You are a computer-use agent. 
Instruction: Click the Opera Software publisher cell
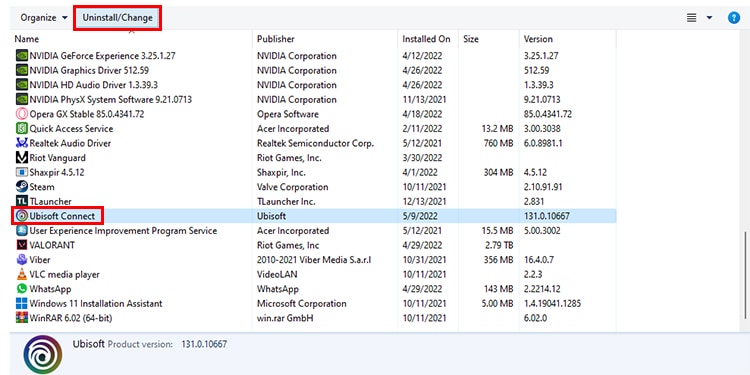click(x=288, y=114)
